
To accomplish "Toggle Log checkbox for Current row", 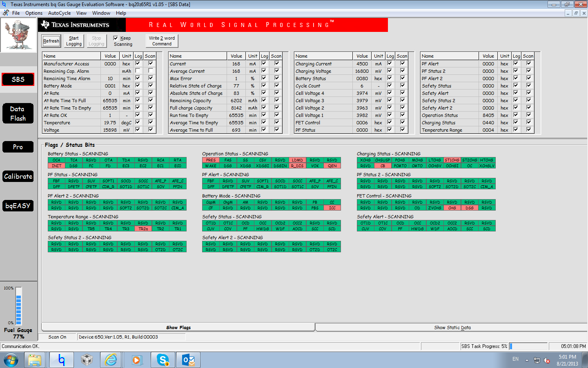I will [x=264, y=63].
